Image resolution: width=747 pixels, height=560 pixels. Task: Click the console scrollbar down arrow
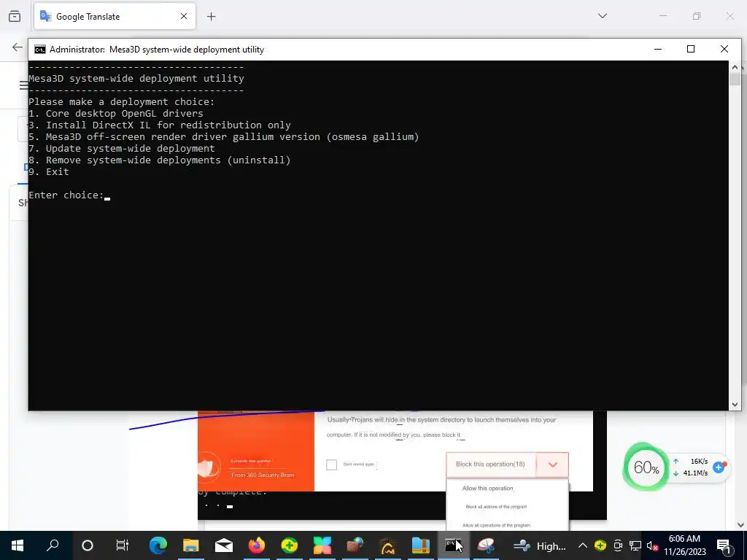coord(735,404)
